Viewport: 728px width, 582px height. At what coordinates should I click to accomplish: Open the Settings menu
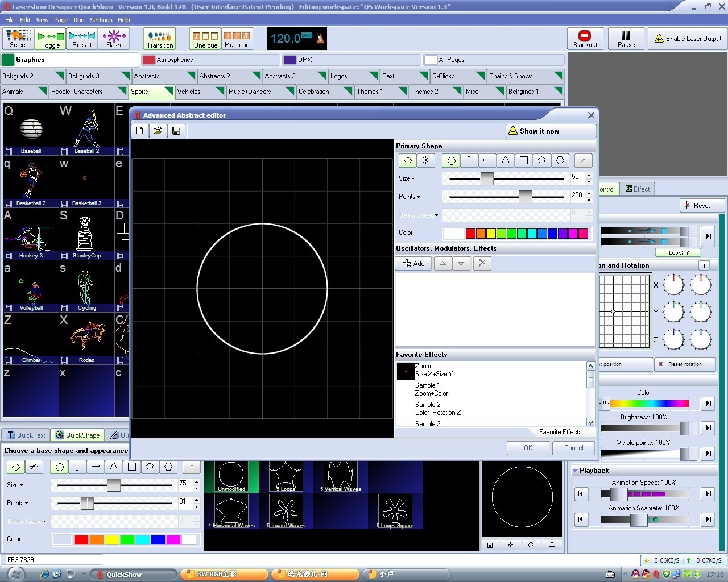pyautogui.click(x=101, y=20)
